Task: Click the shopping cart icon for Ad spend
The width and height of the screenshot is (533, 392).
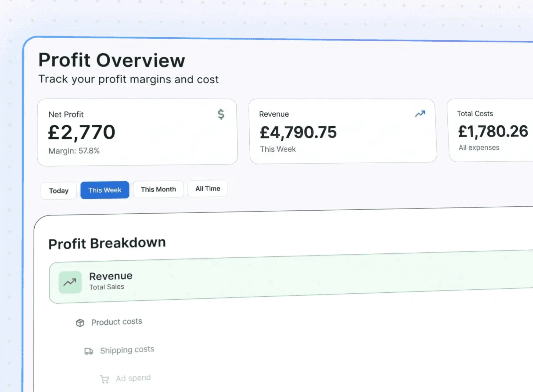Action: (x=104, y=379)
